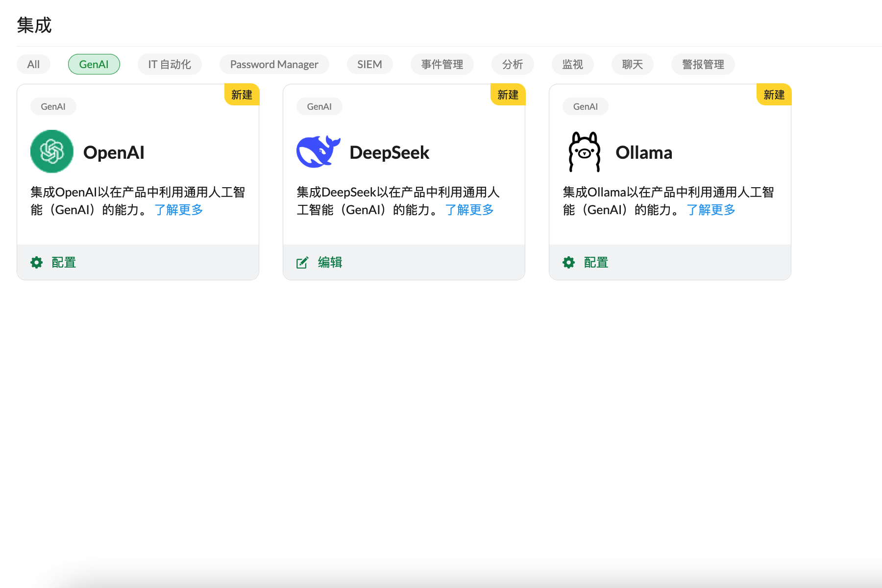
Task: Click the OpenAI logo icon
Action: [x=52, y=151]
